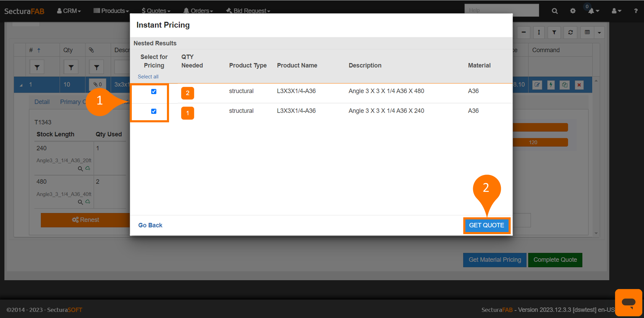Click the green lightning bolt icon
The image size is (644, 318).
click(551, 85)
